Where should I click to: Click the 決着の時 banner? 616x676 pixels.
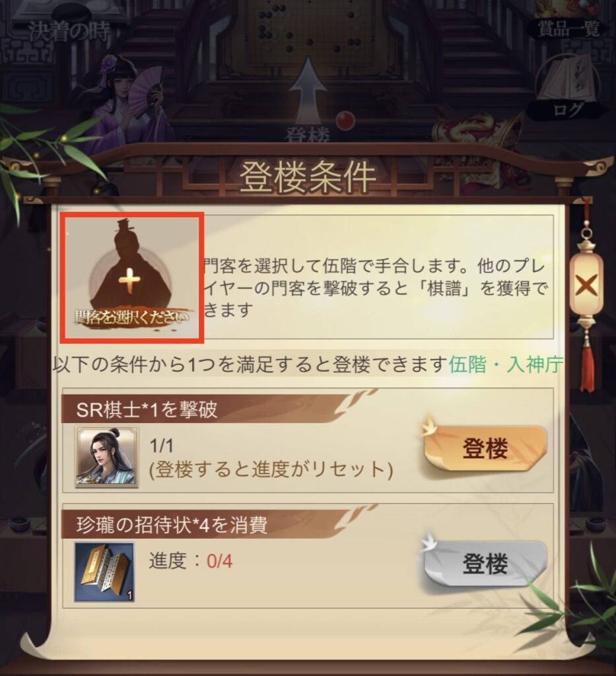tap(69, 31)
